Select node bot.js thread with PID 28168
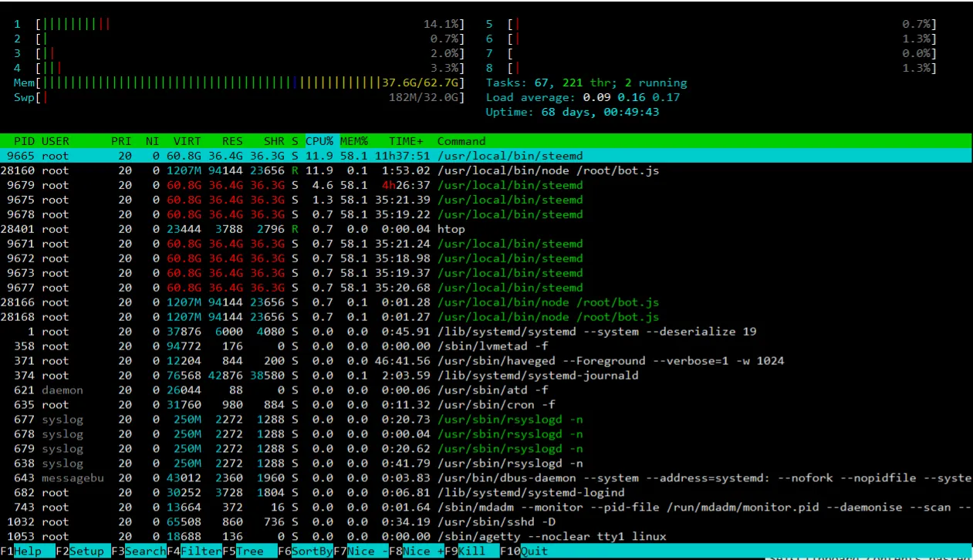The height and width of the screenshot is (560, 973). click(486, 317)
